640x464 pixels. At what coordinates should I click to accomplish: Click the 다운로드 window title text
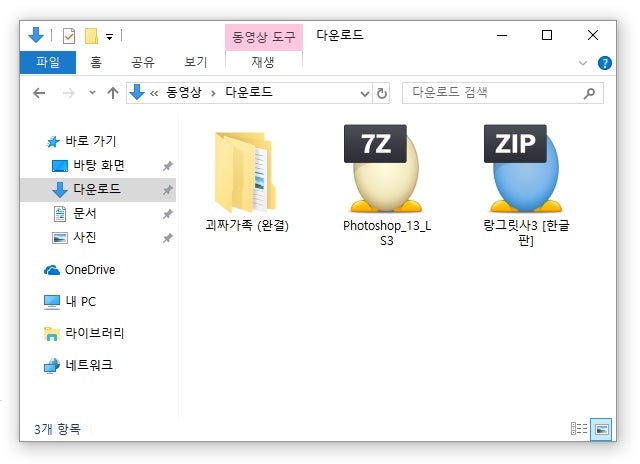[x=340, y=35]
